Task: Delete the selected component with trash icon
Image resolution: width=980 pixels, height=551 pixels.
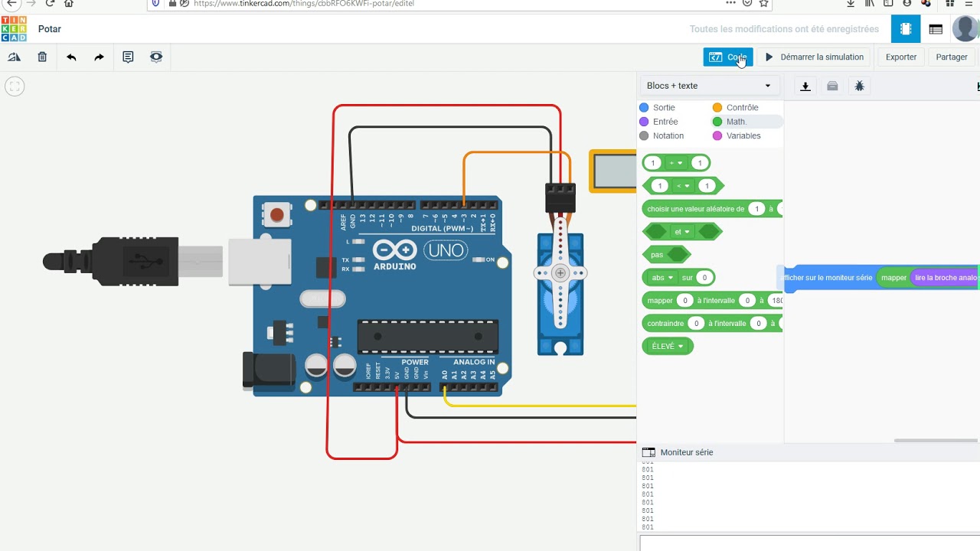Action: click(42, 57)
